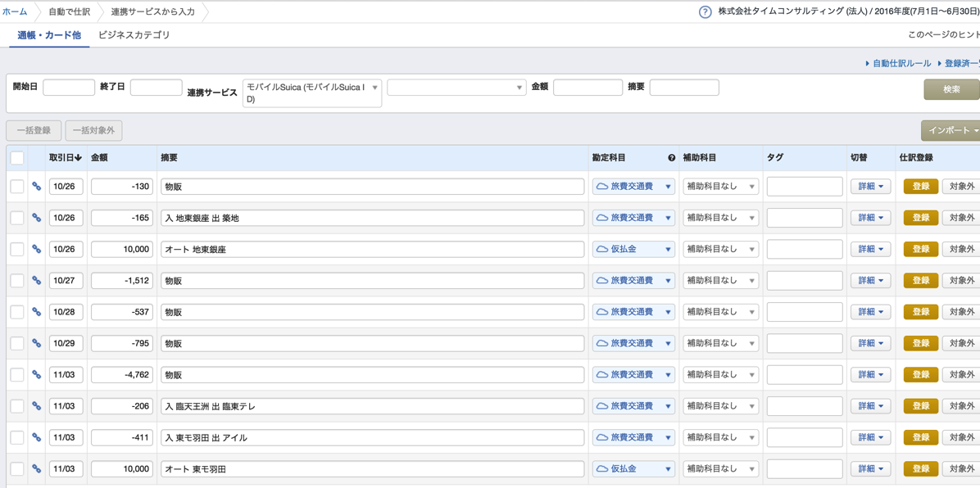Click the link icon for オート 地東銀座 row
The width and height of the screenshot is (980, 488).
[x=36, y=249]
